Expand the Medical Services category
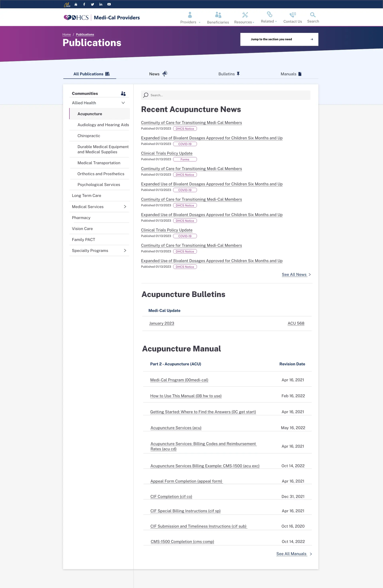This screenshot has width=383, height=588. pyautogui.click(x=125, y=206)
